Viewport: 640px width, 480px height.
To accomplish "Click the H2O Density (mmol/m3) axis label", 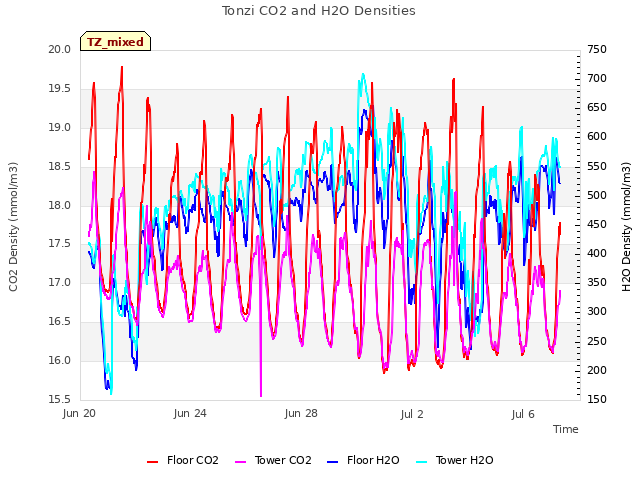I will point(626,227).
